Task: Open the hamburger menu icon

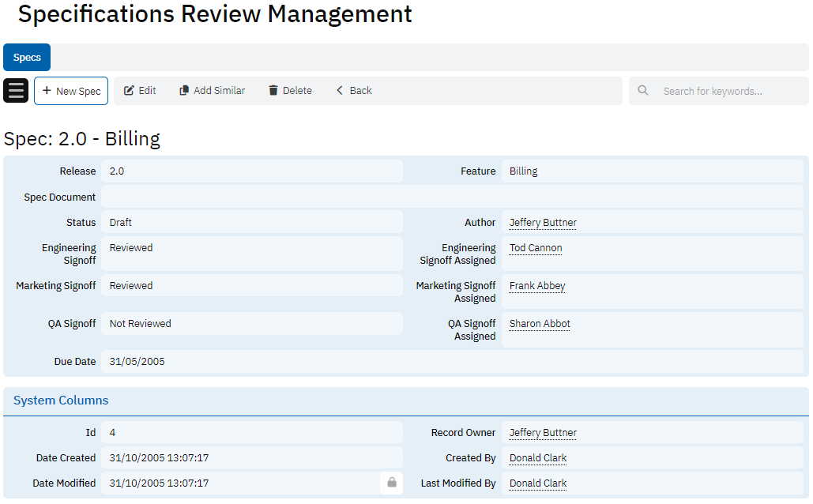Action: coord(16,91)
